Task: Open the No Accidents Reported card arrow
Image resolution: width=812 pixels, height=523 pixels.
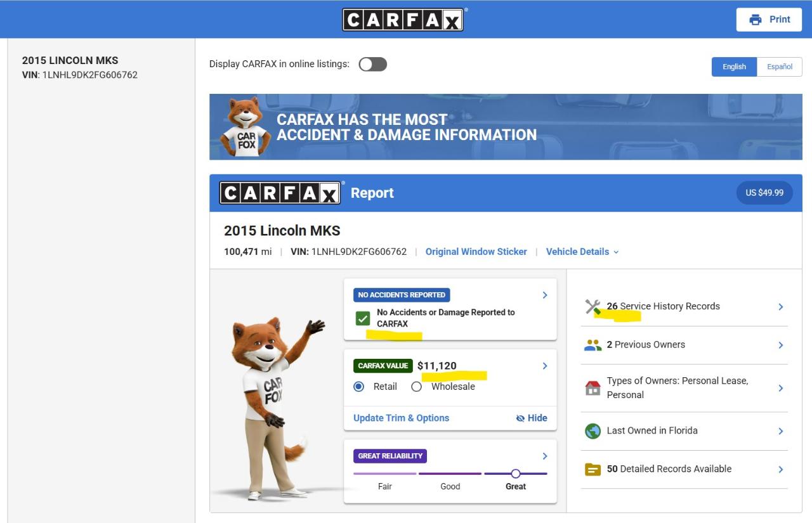Action: (x=544, y=295)
